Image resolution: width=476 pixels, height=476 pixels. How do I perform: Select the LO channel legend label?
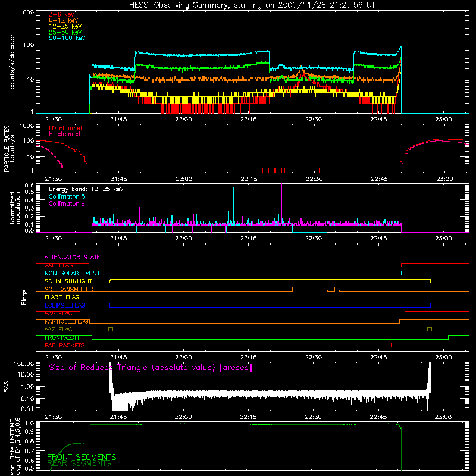click(x=65, y=128)
